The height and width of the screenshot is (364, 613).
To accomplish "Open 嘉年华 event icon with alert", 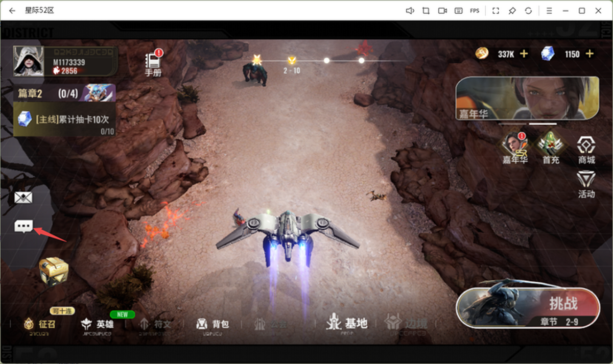I will coord(514,149).
